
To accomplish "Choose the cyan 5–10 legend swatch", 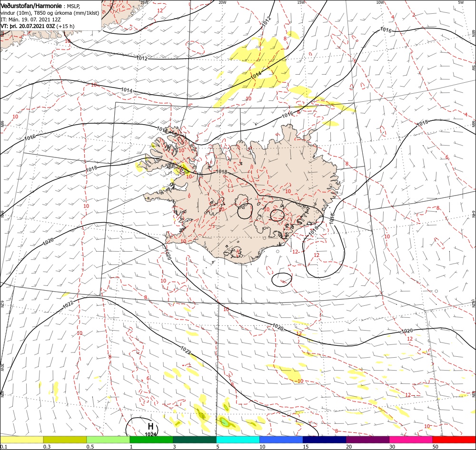I will 238,440.
